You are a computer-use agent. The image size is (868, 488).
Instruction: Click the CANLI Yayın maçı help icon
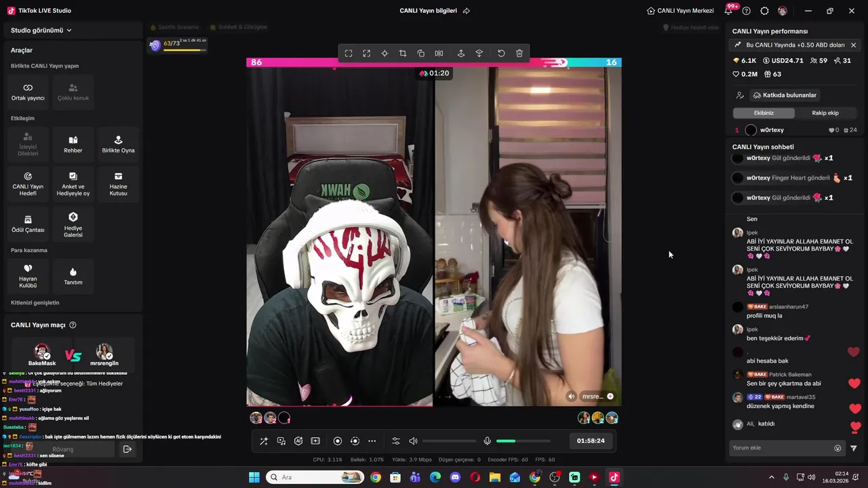pyautogui.click(x=73, y=325)
